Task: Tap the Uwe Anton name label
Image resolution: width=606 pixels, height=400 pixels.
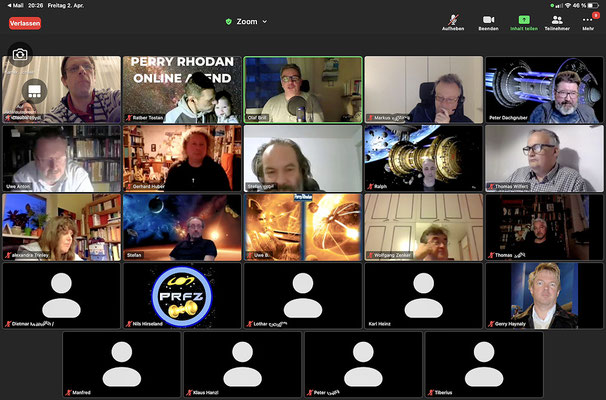Action: pyautogui.click(x=18, y=187)
